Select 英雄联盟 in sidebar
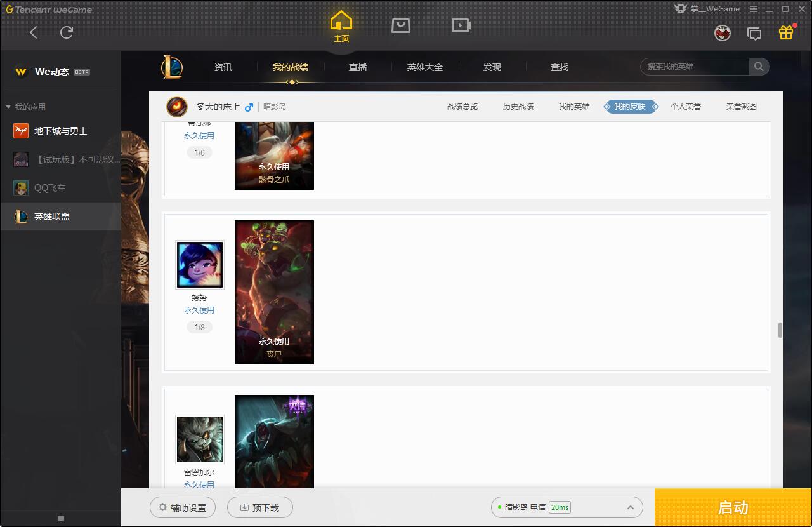 pos(60,217)
